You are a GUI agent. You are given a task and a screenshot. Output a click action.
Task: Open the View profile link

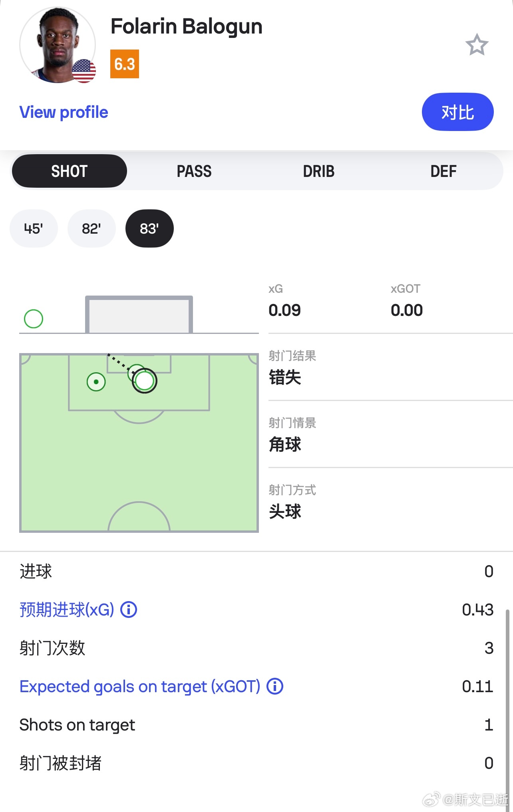click(x=64, y=112)
